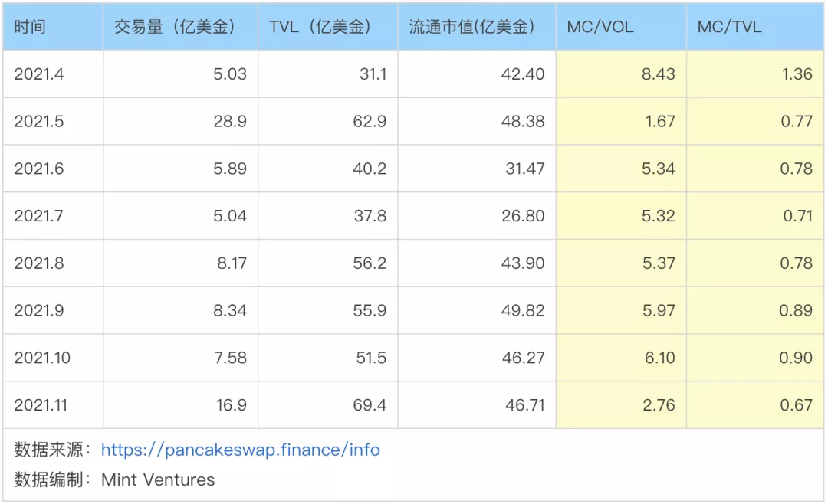Select the 2021.8 row date cell

pyautogui.click(x=54, y=263)
